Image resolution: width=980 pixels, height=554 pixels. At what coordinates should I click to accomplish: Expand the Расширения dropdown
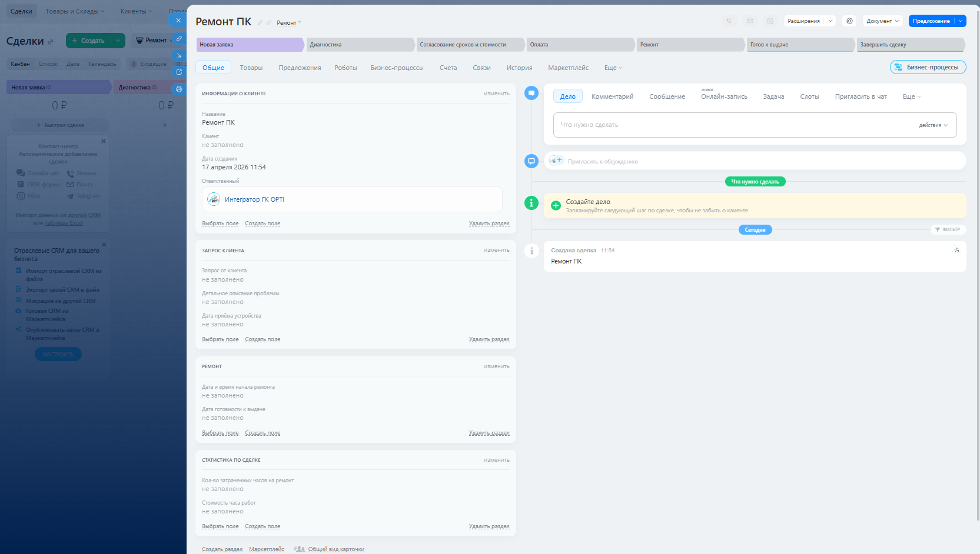830,21
